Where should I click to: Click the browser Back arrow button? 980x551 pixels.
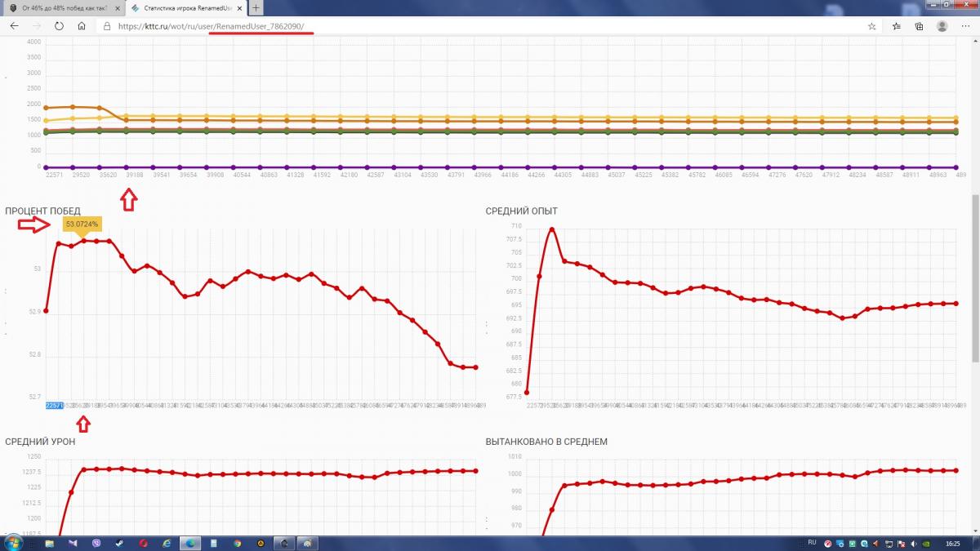pyautogui.click(x=14, y=25)
